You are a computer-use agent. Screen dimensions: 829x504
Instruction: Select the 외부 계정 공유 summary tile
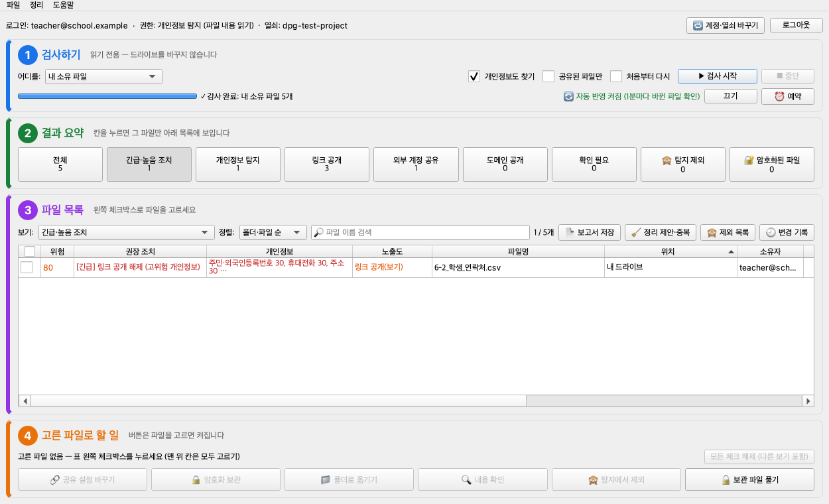point(416,164)
